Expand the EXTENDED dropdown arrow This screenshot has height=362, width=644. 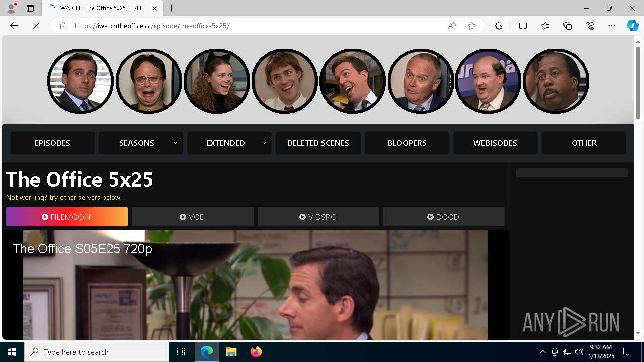coord(264,143)
